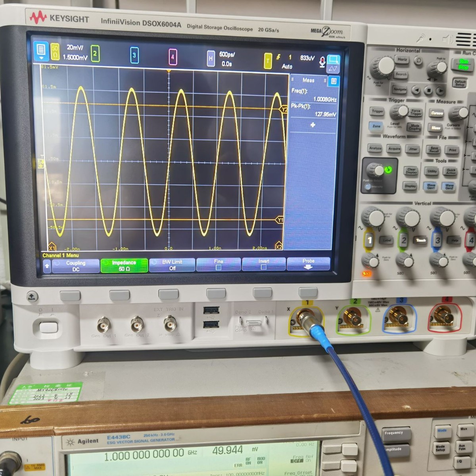
Task: Toggle the Wave Gen1 button
Action: (x=431, y=186)
